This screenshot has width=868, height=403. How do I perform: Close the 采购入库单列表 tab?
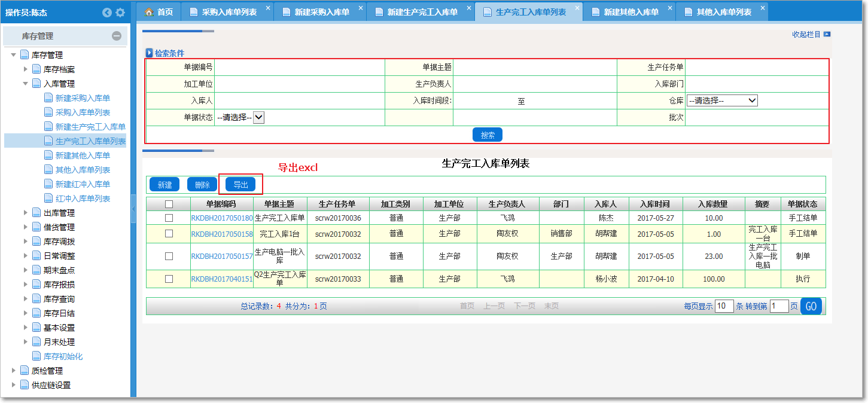(x=267, y=8)
